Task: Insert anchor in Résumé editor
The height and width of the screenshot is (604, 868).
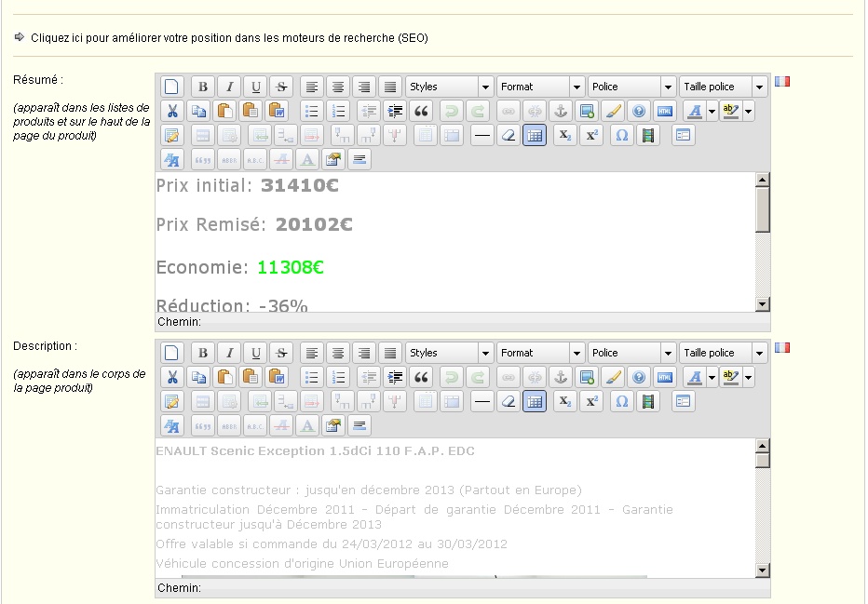Action: point(561,111)
